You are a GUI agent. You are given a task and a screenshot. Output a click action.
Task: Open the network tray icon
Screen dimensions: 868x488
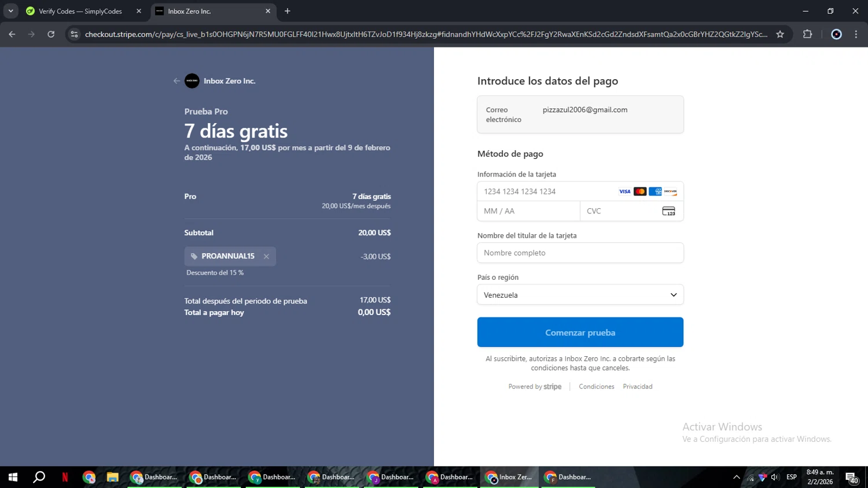click(751, 477)
